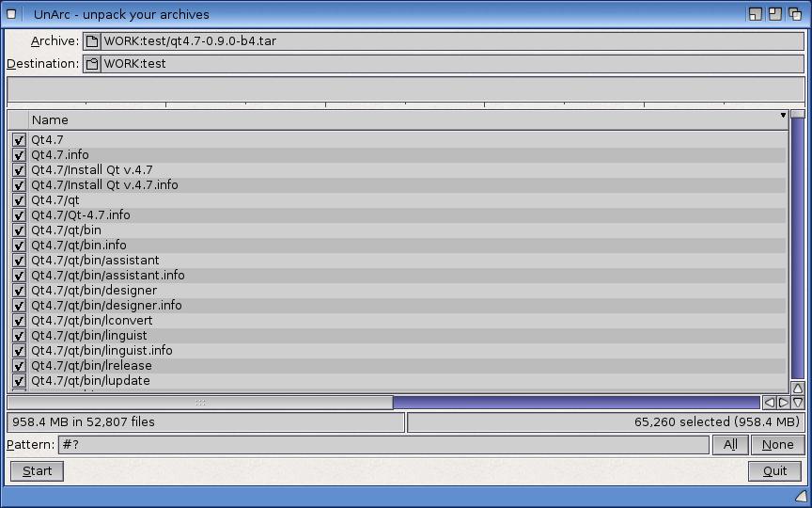Screen dimensions: 812x508
Task: Open the Destination drawer chooser icon
Action: point(92,64)
